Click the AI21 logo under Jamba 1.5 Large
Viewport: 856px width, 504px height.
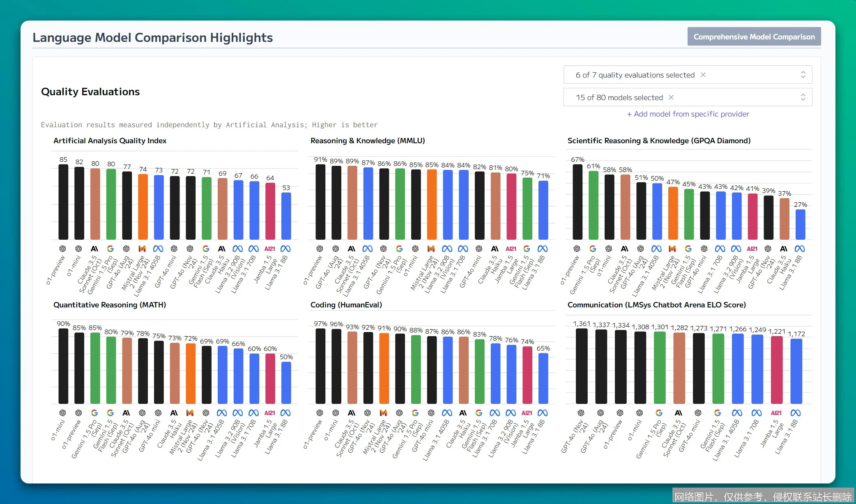269,248
